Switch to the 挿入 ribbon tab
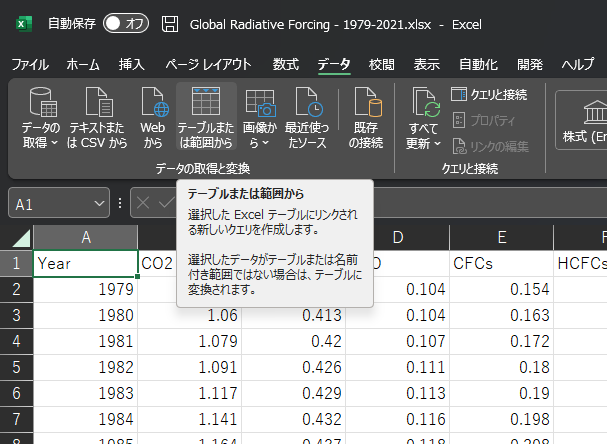607x444 pixels. [x=132, y=65]
